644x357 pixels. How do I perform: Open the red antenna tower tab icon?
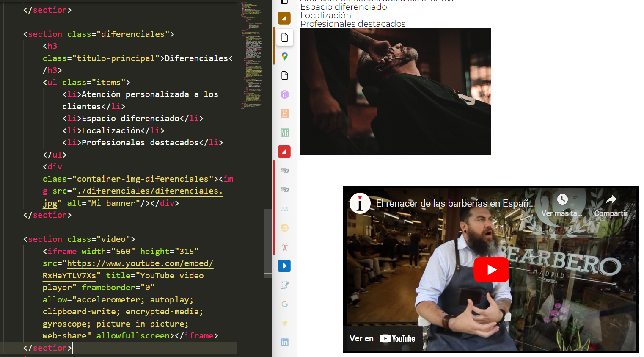[x=285, y=247]
